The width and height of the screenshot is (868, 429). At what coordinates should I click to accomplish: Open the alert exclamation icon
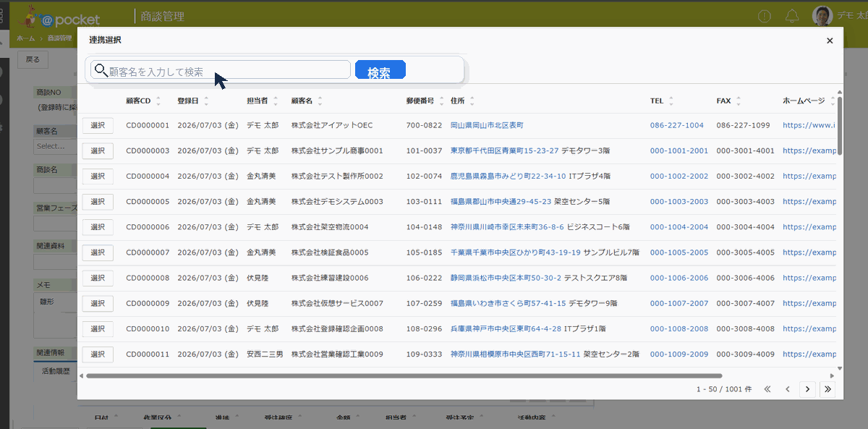pos(765,16)
